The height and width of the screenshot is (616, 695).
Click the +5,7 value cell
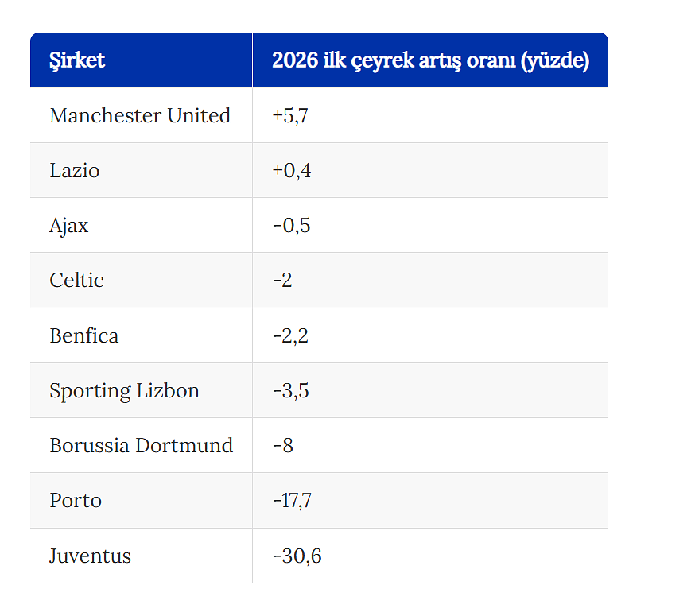(x=290, y=115)
